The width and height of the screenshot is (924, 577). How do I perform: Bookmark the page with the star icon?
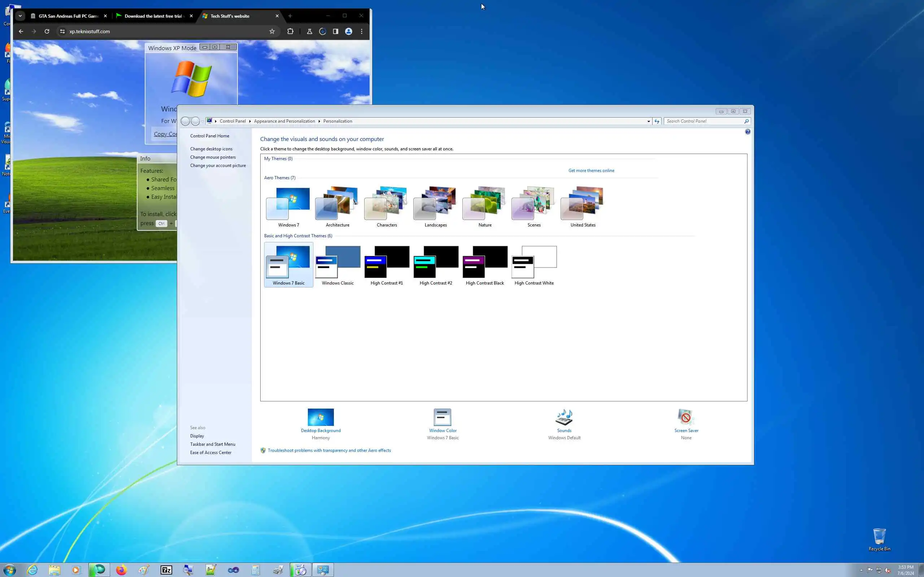point(272,31)
